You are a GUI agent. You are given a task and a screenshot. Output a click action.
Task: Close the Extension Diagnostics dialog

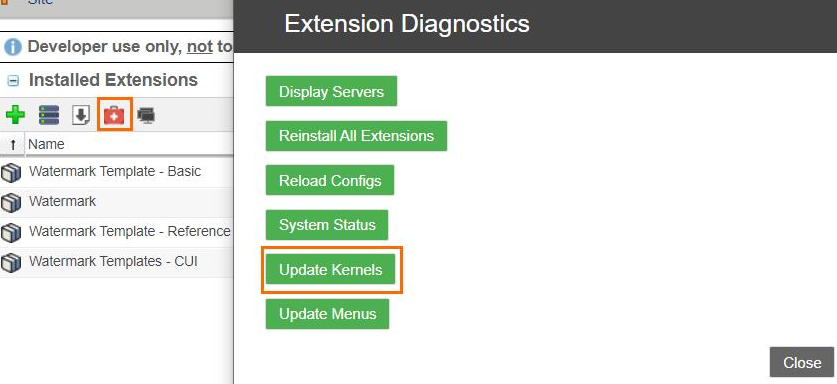(x=802, y=362)
